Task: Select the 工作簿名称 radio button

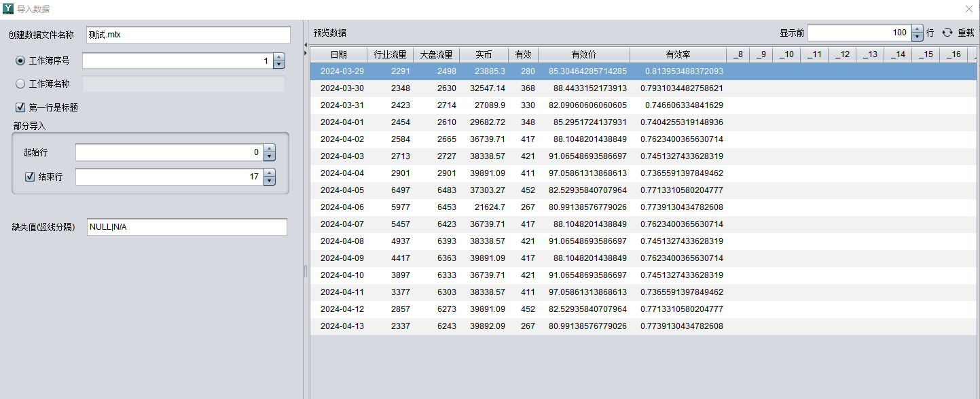Action: click(20, 84)
